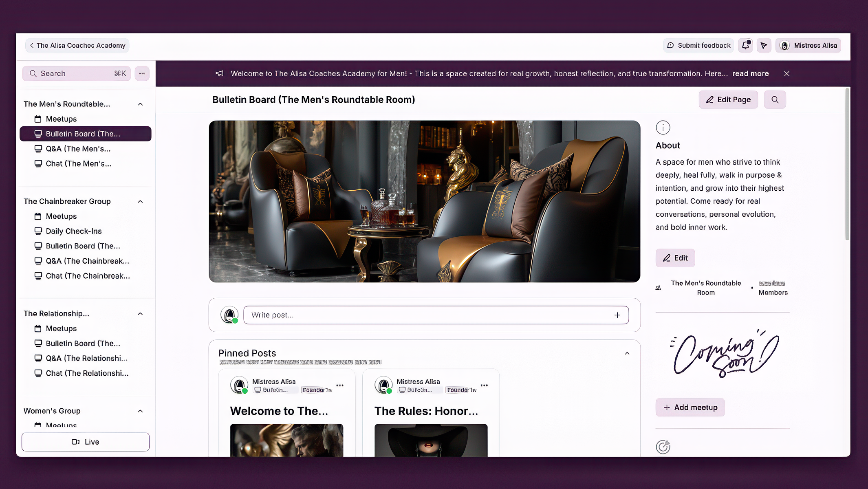Collapse the Women's Group section
Screen dimensions: 868x489
pyautogui.click(x=140, y=411)
